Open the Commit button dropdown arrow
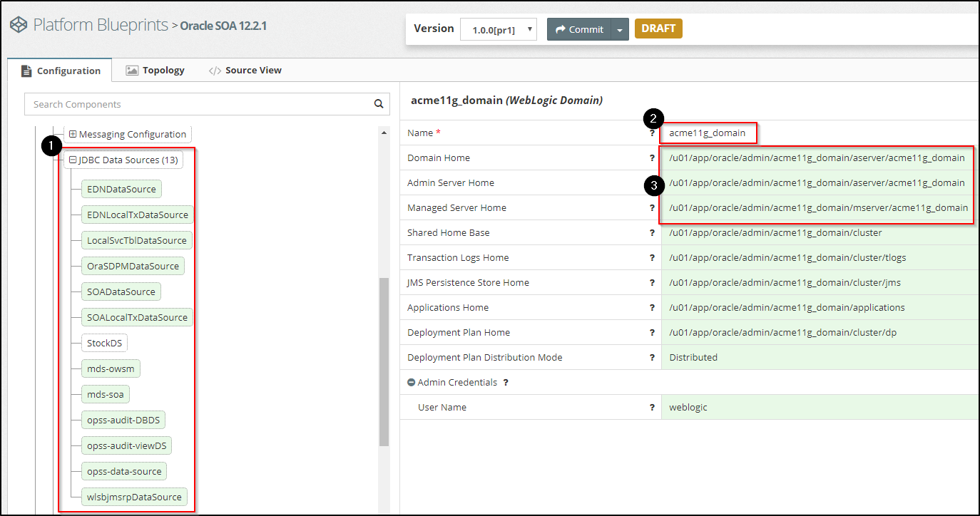Screen dimensions: 980x516 pyautogui.click(x=620, y=29)
